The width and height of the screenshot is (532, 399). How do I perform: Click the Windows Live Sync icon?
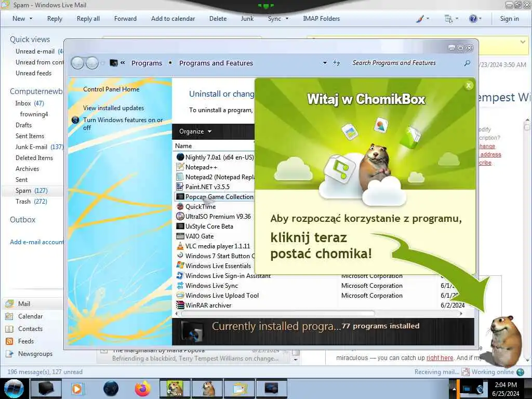[x=180, y=285]
